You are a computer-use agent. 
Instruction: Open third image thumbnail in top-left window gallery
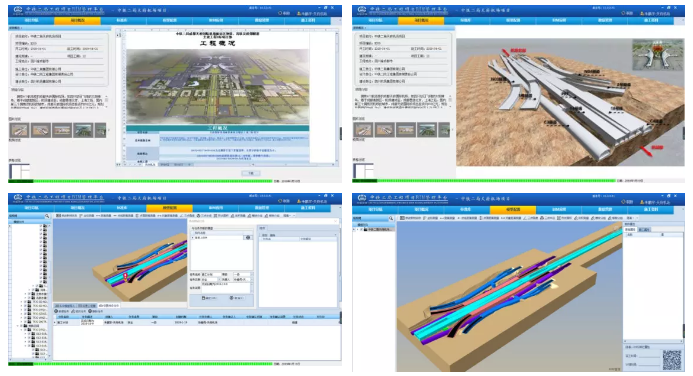coord(62,130)
